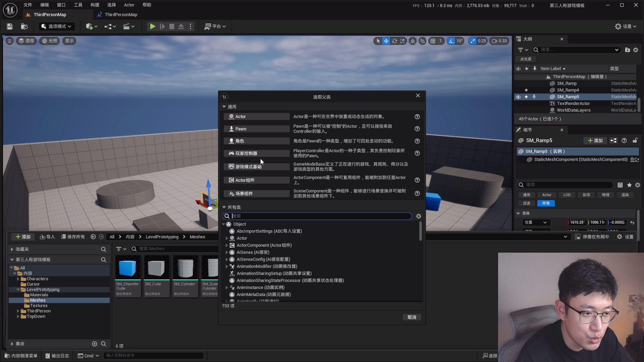Open the 工具 menu
The height and width of the screenshot is (362, 644).
78,5
